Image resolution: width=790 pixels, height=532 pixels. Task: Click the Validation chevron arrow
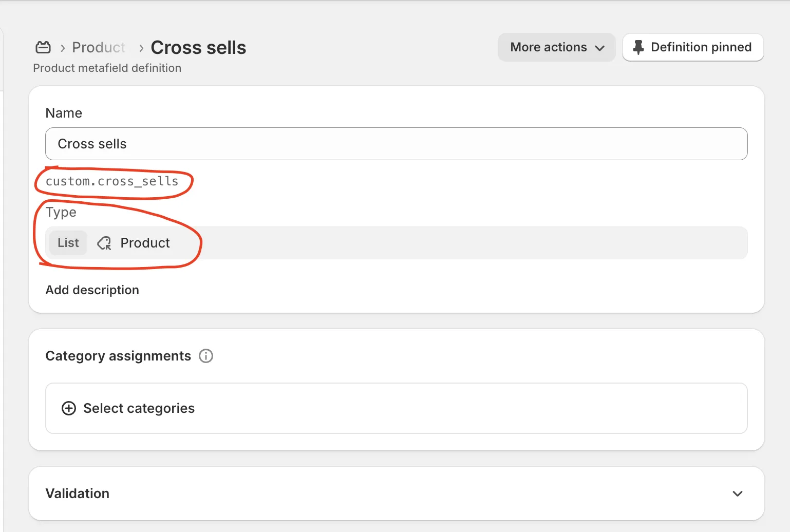tap(737, 493)
